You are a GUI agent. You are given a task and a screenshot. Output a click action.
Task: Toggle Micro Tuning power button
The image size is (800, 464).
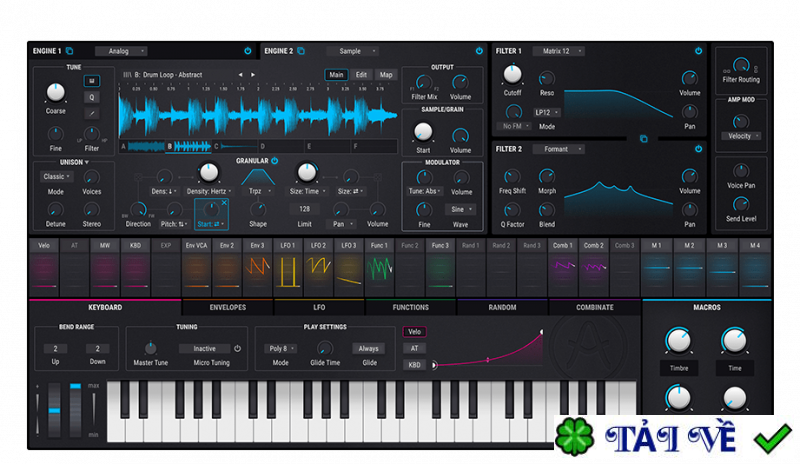pos(238,349)
